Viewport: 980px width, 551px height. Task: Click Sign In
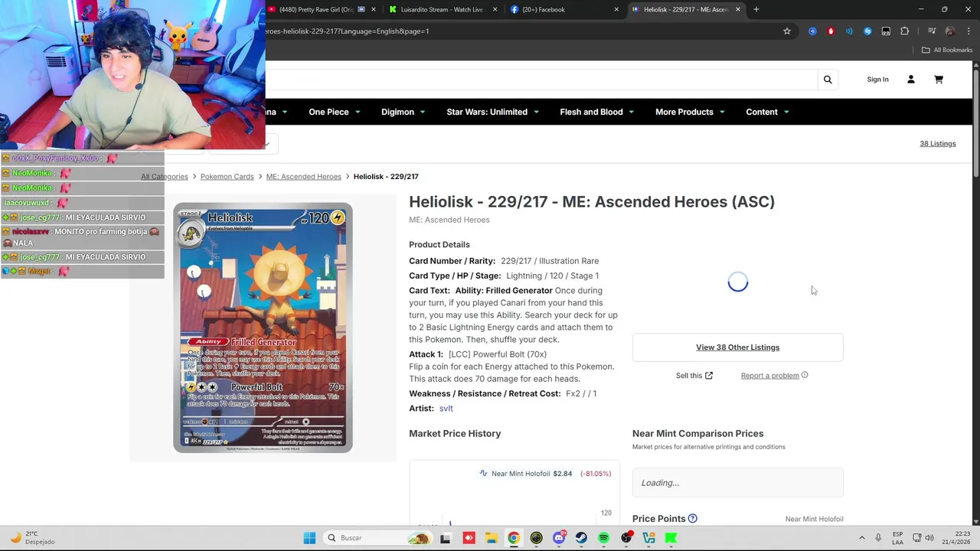[x=877, y=80]
